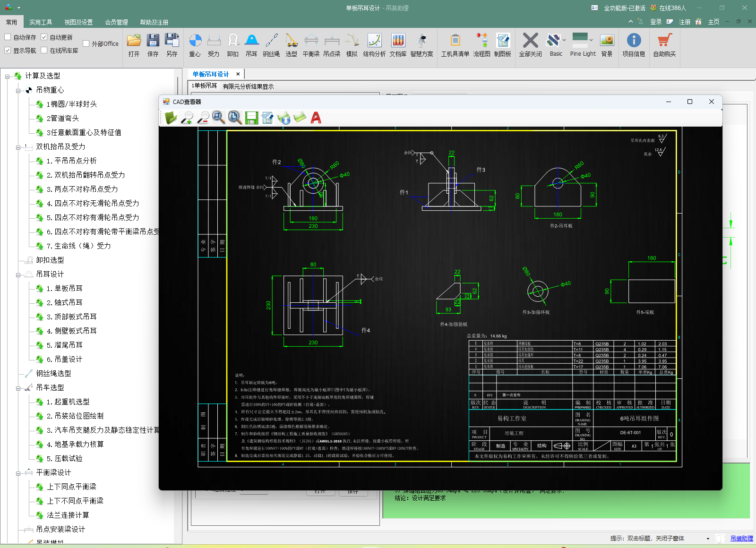756x548 pixels.
Task: Toggle the 外部Office checkbox
Action: click(86, 43)
